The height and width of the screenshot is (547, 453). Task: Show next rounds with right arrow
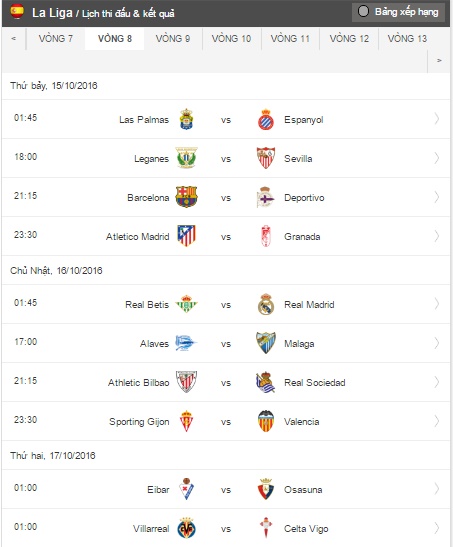(x=439, y=61)
